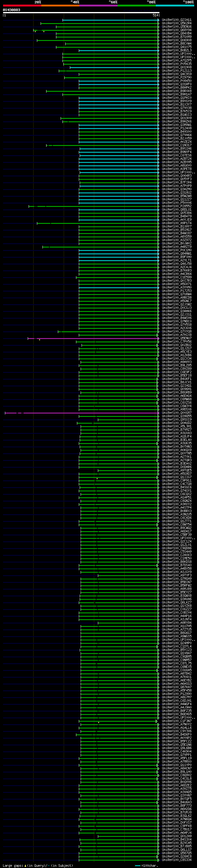Click the UniRef100_B7K5I9 label

[x=176, y=111]
